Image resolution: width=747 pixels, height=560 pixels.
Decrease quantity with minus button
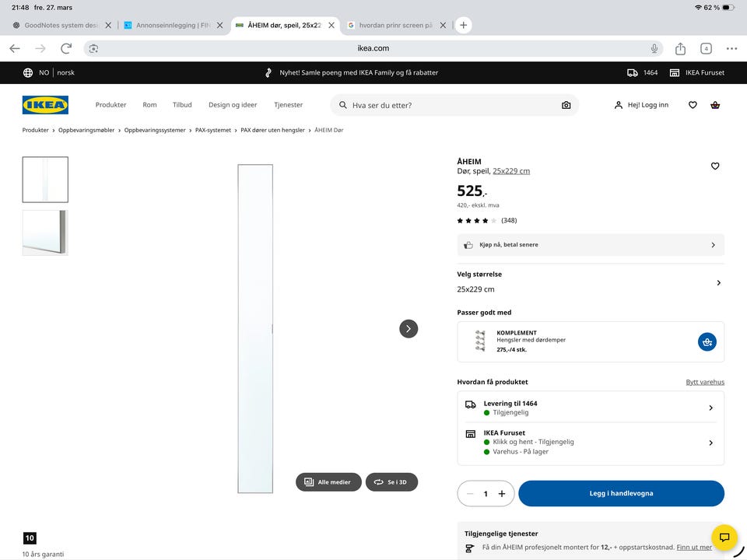point(470,494)
